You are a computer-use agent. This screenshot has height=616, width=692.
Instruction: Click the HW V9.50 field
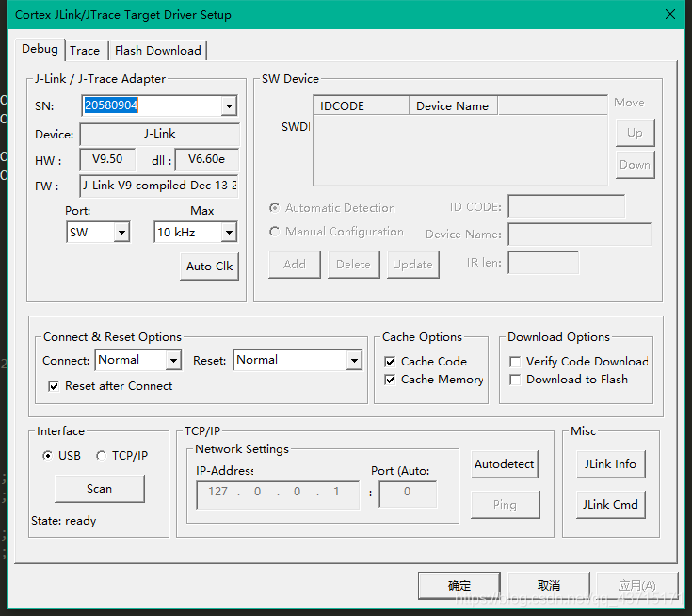click(x=107, y=159)
